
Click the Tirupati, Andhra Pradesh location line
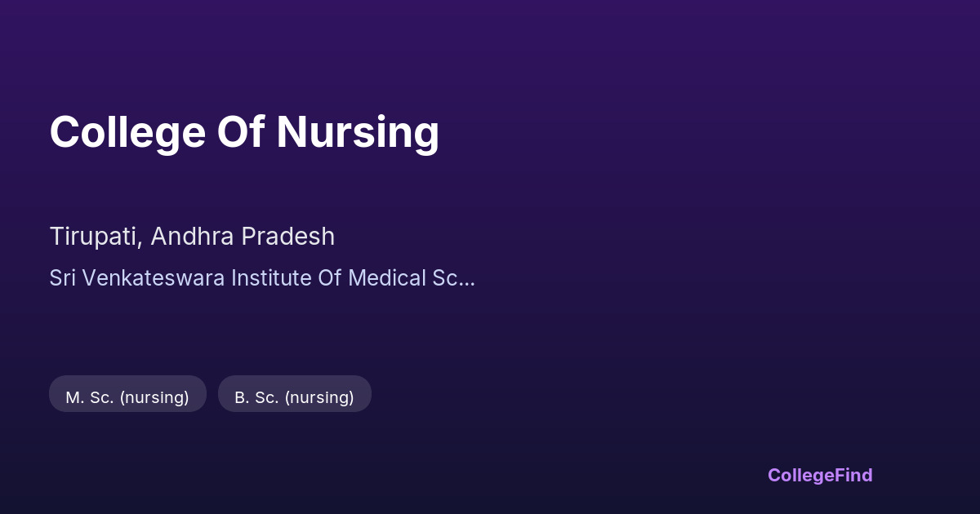(192, 237)
